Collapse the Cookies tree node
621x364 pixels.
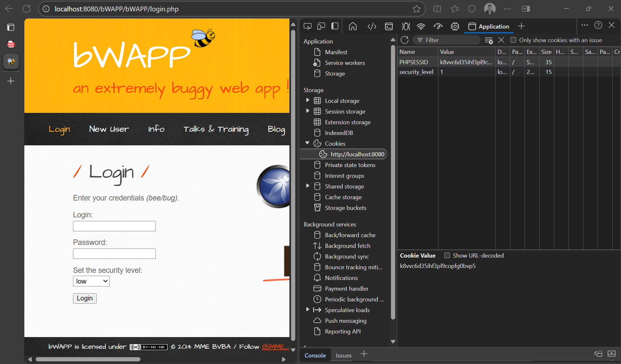pos(307,143)
